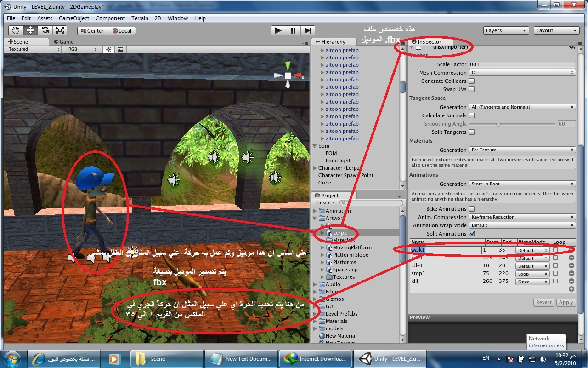Select the Rotate tool
The width and height of the screenshot is (588, 368).
tap(45, 30)
